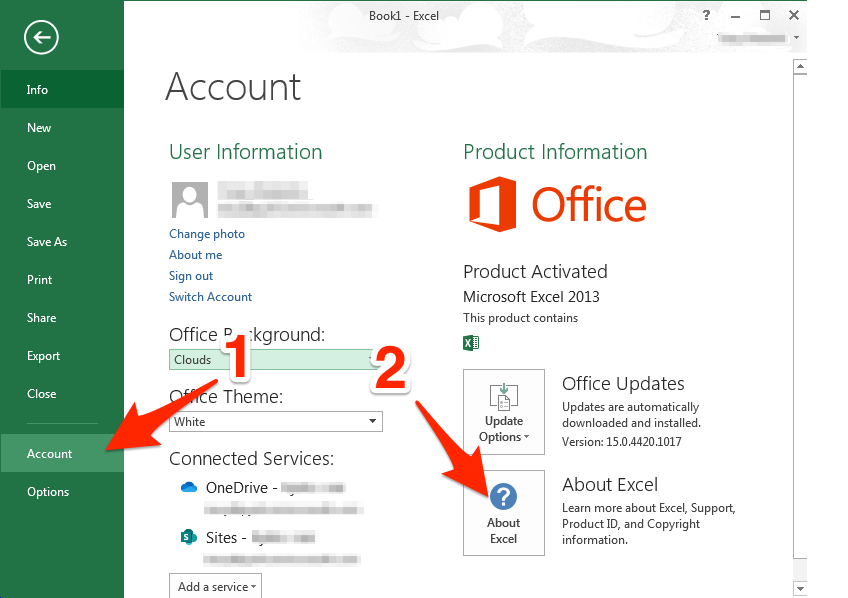Image resolution: width=848 pixels, height=598 pixels.
Task: Click the Sign out link
Action: (191, 276)
